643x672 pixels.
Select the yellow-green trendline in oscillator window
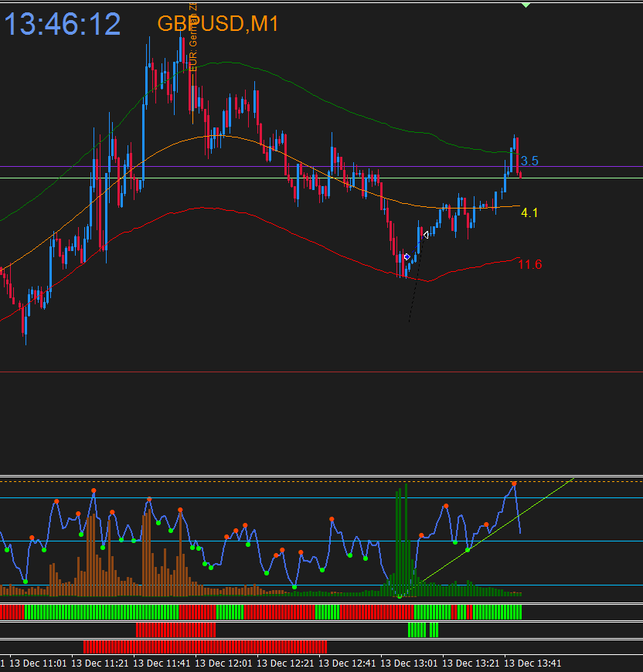(x=497, y=528)
